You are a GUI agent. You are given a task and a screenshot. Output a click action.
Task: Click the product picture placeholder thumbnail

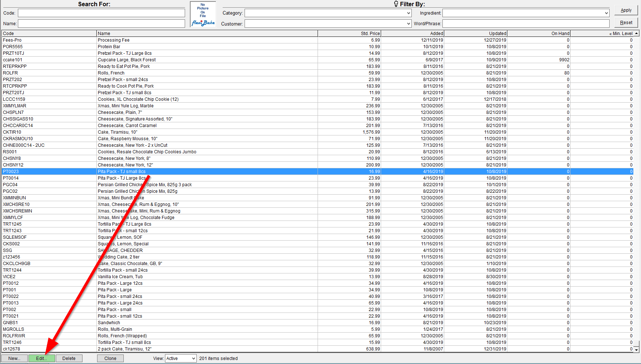click(203, 14)
